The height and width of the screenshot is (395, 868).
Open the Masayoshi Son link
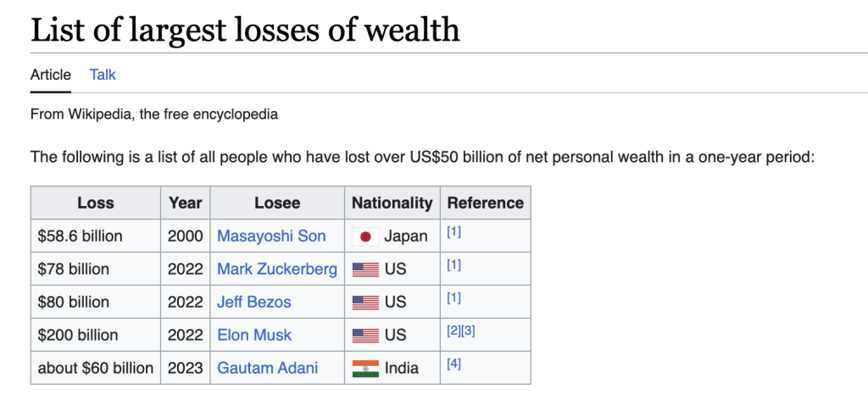click(x=271, y=236)
